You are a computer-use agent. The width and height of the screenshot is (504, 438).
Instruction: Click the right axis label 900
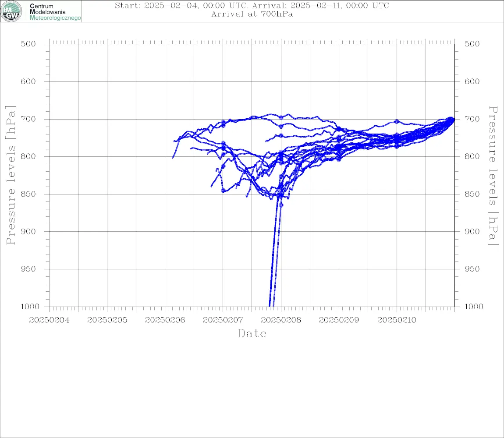coord(472,232)
